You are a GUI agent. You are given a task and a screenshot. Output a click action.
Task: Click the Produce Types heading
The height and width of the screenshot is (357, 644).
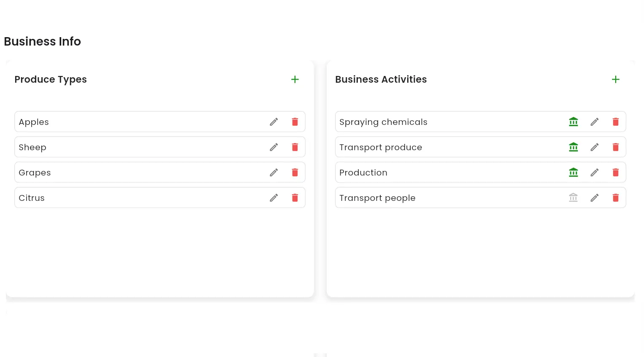pyautogui.click(x=51, y=79)
